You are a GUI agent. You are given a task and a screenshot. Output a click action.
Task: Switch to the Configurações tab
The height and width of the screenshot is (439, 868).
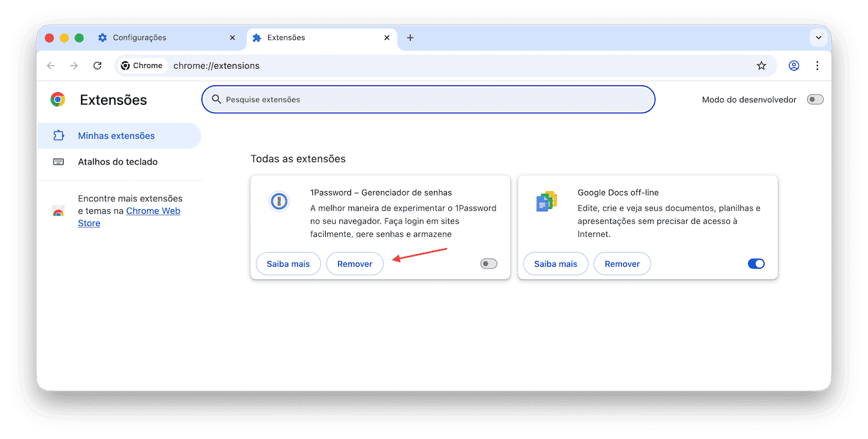167,38
